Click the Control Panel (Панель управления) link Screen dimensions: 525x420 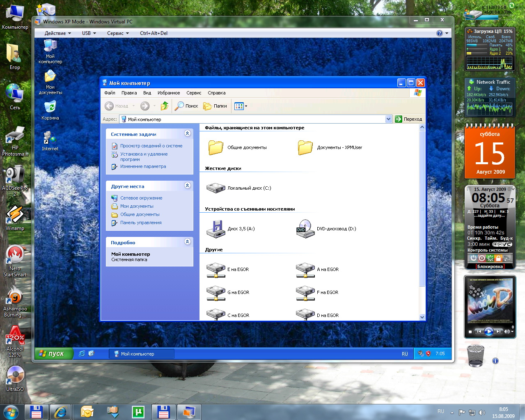point(141,223)
